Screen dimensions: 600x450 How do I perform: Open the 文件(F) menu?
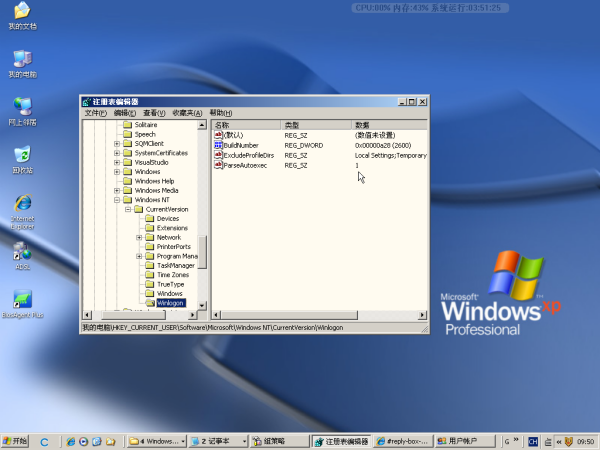pos(95,113)
